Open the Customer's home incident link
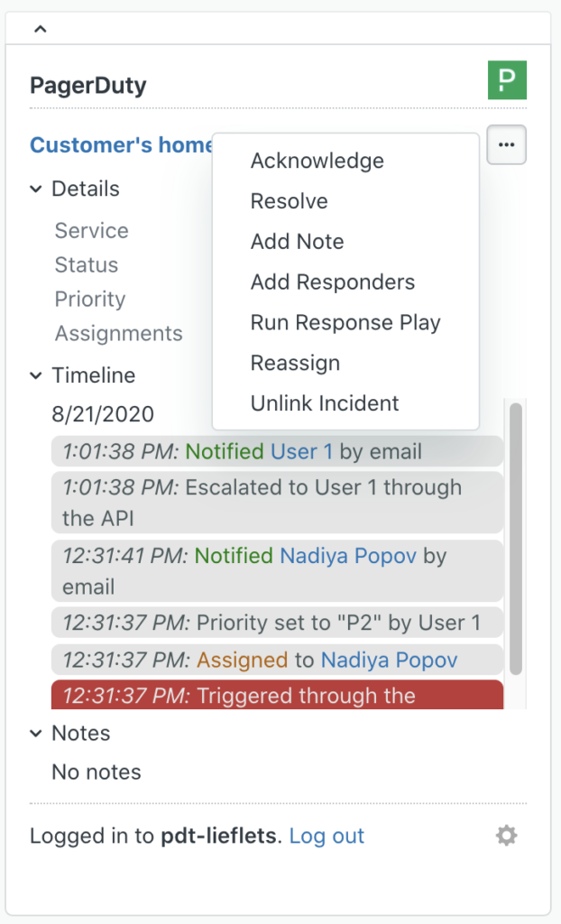The image size is (561, 924). (x=121, y=145)
